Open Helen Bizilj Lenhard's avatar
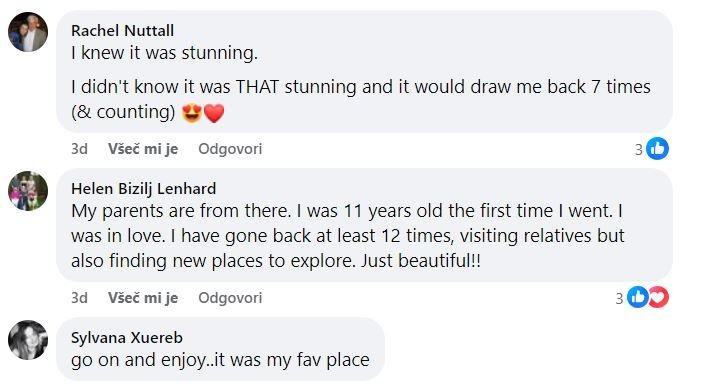The width and height of the screenshot is (707, 384). 28,191
